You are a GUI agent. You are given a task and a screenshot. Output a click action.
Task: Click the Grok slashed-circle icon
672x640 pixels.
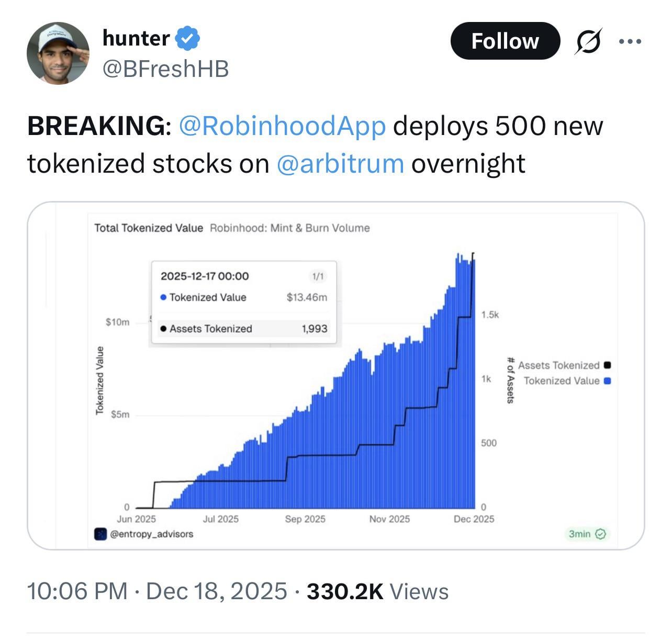pos(587,41)
